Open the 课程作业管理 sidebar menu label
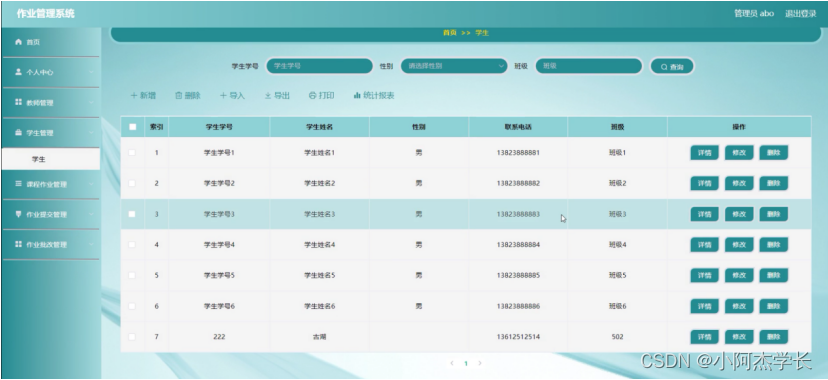 [47, 184]
